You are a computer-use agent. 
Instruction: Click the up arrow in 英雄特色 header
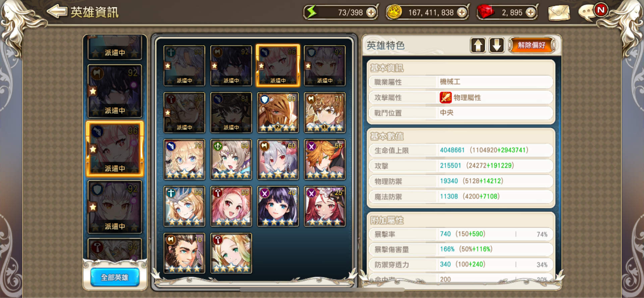point(478,45)
